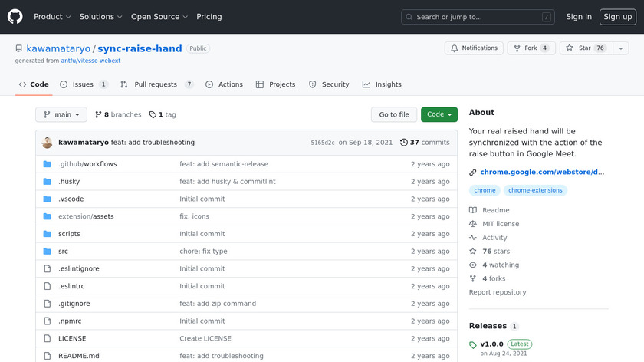View the 1 tag link

163,114
